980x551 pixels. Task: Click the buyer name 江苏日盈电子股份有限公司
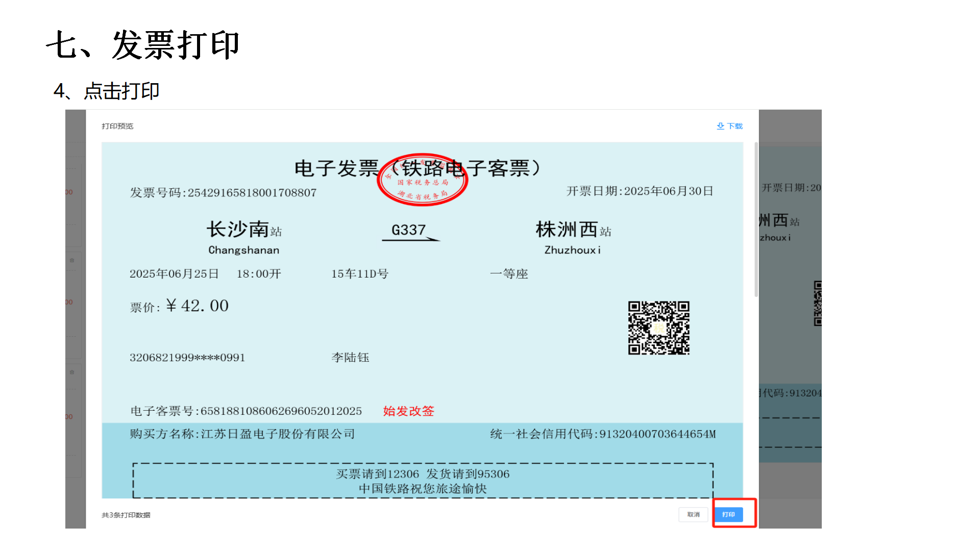[x=278, y=434]
